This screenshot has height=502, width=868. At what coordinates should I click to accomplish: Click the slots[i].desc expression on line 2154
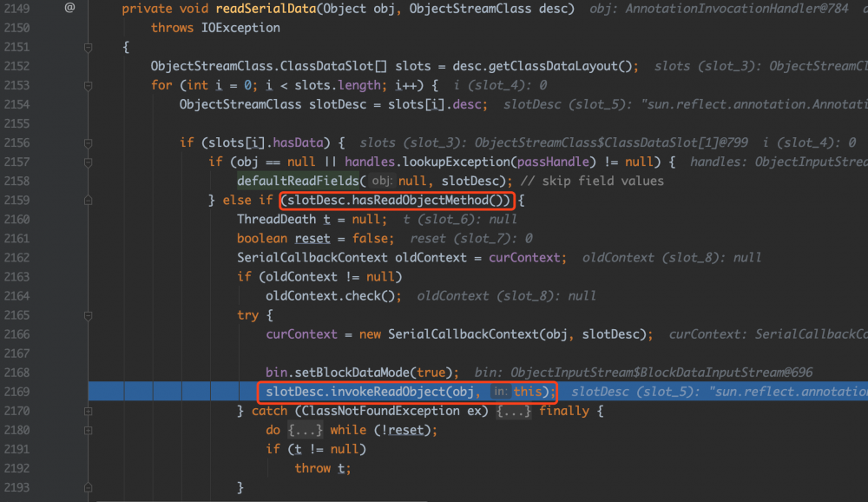click(434, 104)
